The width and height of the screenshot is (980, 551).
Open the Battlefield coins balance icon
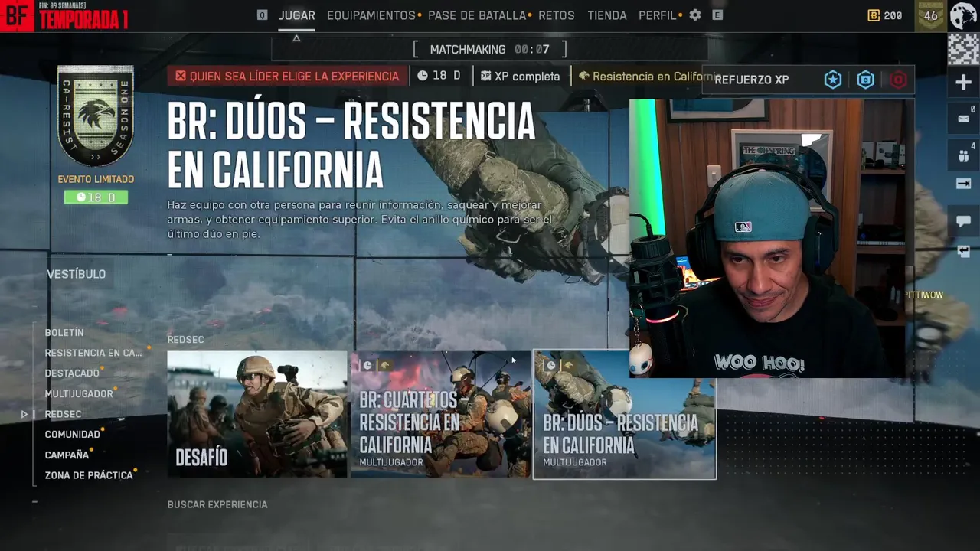coord(874,15)
